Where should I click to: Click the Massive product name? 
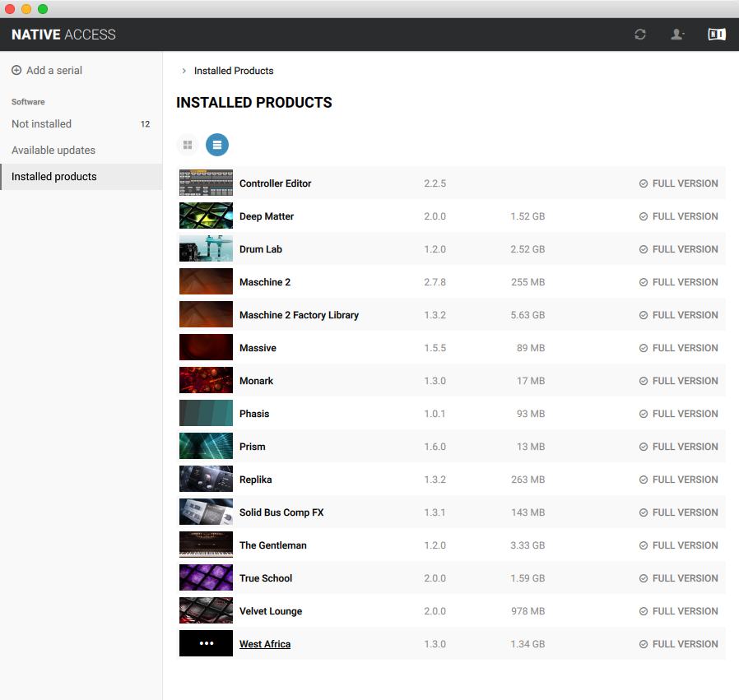(x=258, y=348)
